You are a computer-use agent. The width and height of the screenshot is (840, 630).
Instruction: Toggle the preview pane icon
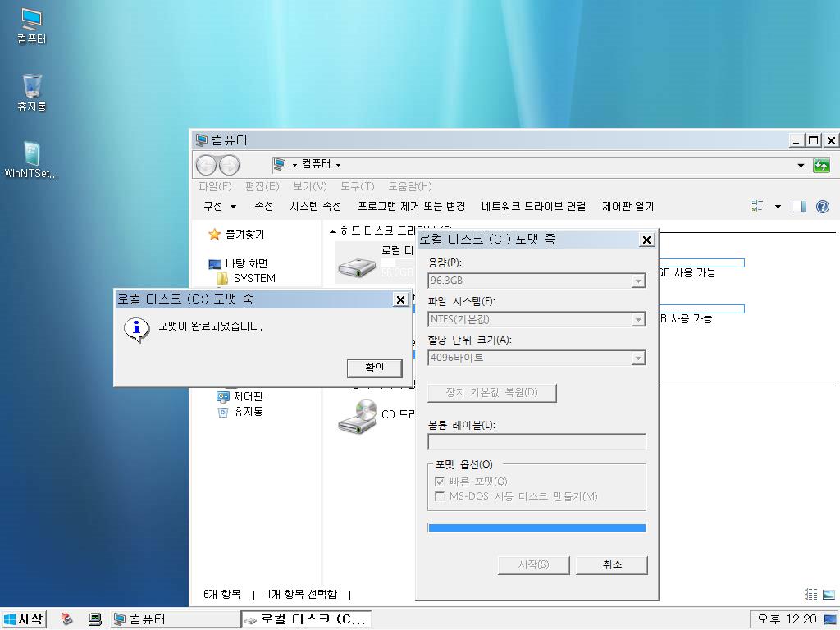(800, 207)
